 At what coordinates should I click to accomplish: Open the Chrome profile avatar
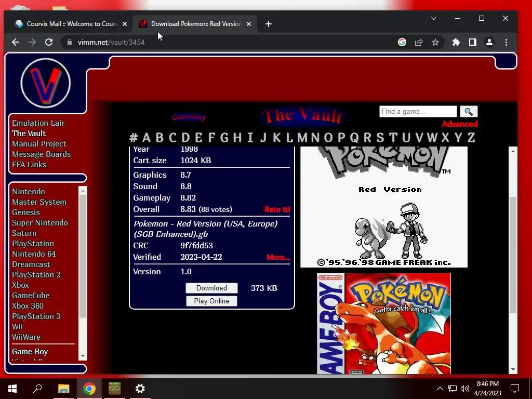(489, 42)
